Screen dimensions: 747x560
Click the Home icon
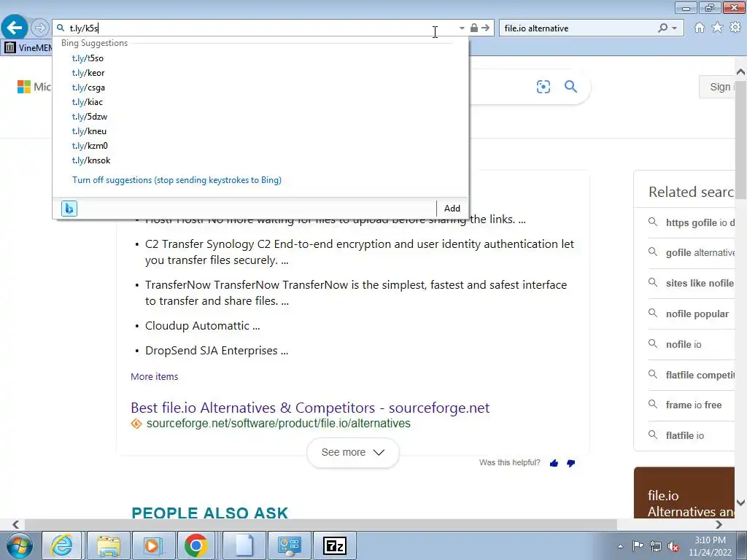point(700,28)
